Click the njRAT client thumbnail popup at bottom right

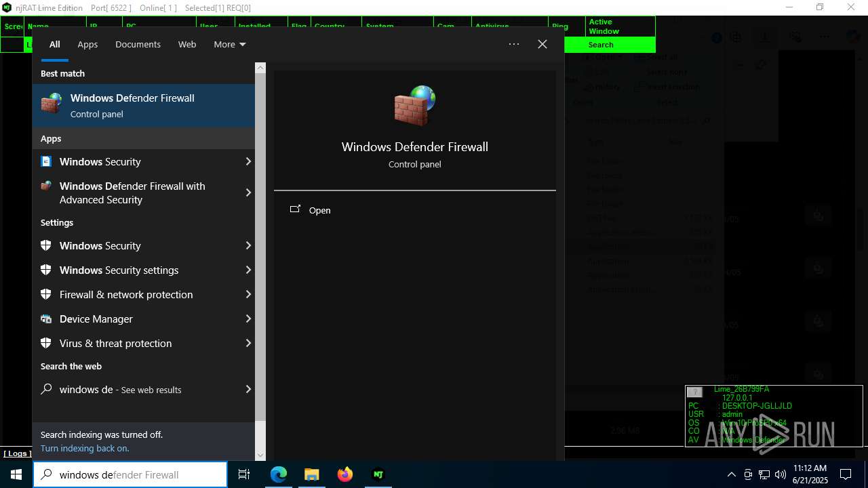pos(774,415)
